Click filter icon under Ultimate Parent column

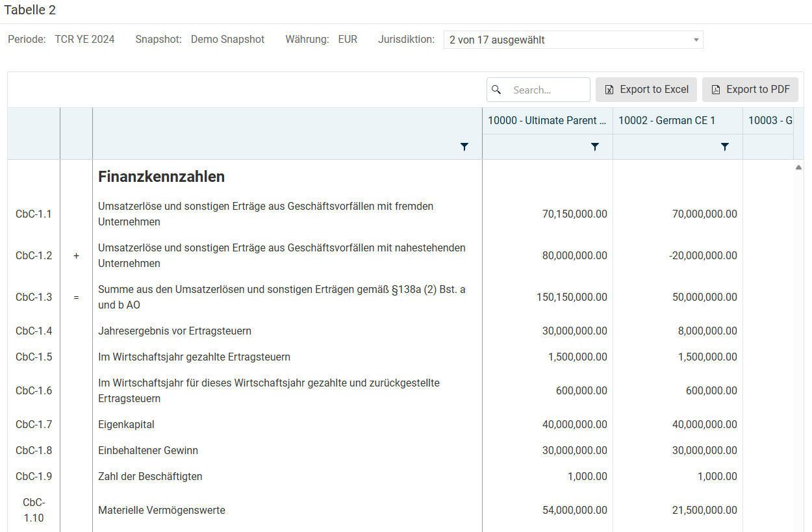594,147
